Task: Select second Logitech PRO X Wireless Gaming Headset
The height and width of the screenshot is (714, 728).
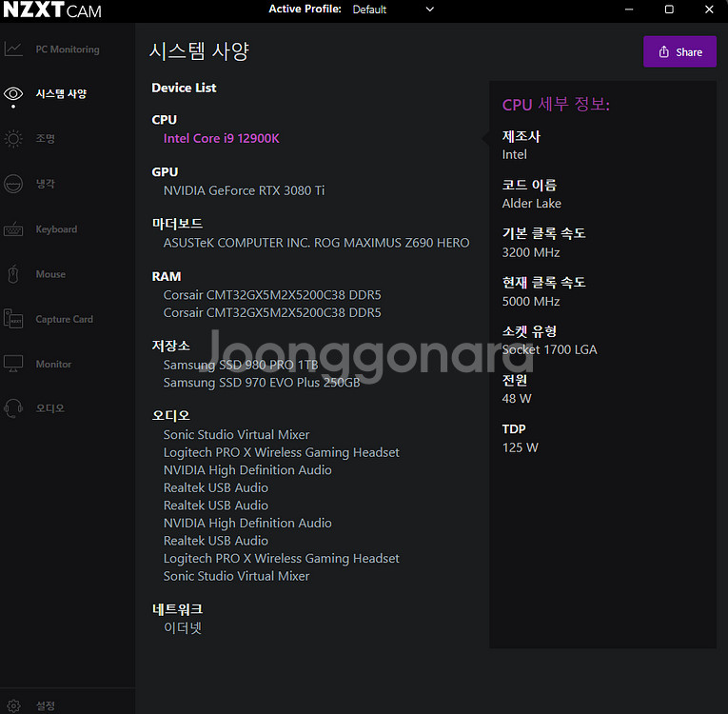Action: (x=281, y=559)
